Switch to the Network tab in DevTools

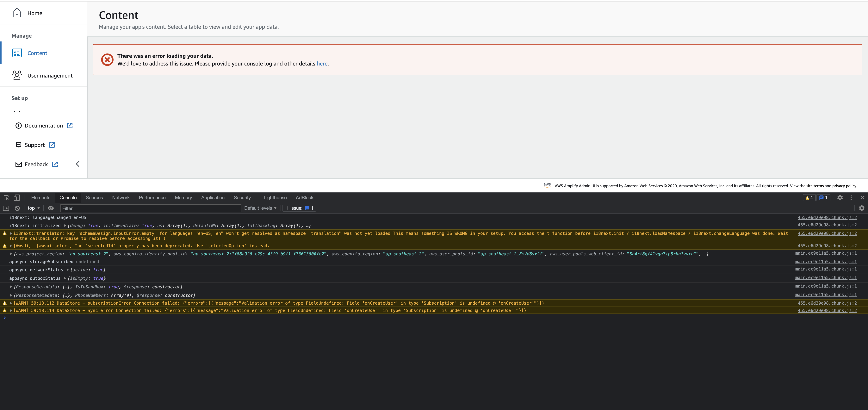pos(121,197)
